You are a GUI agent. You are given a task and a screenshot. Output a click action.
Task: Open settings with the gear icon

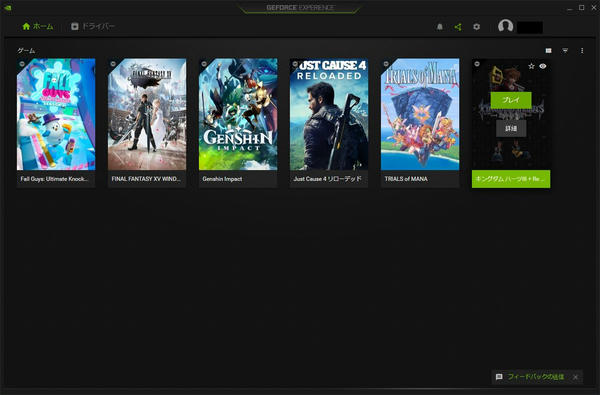coord(476,27)
